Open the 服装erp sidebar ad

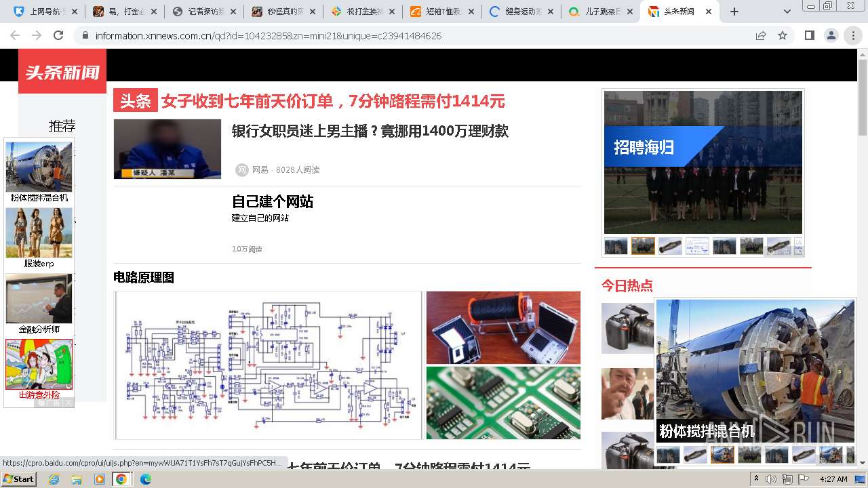(x=39, y=238)
